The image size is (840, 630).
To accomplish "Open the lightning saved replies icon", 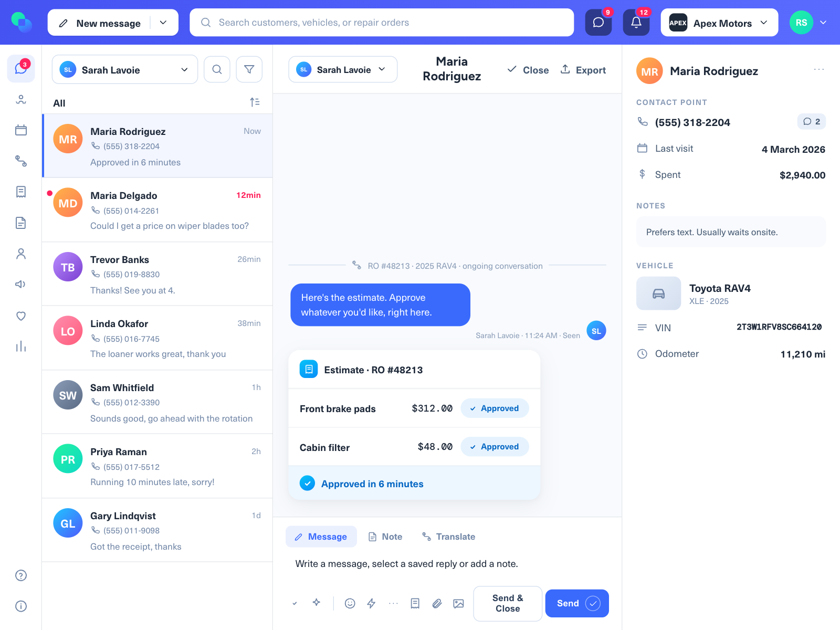I will tap(371, 603).
